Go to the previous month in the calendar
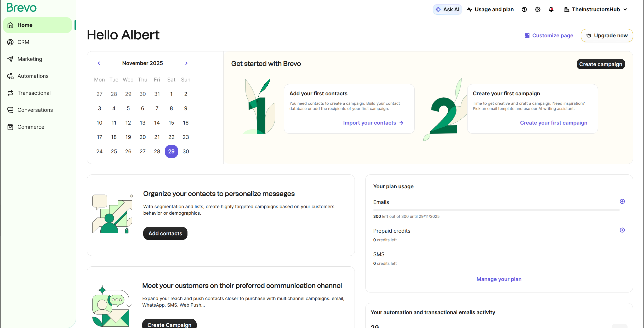The height and width of the screenshot is (328, 644). 99,63
